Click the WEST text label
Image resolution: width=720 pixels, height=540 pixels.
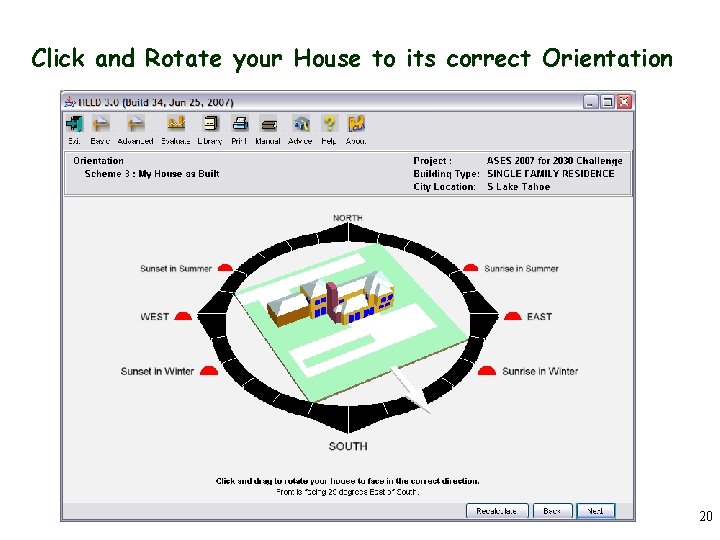155,316
